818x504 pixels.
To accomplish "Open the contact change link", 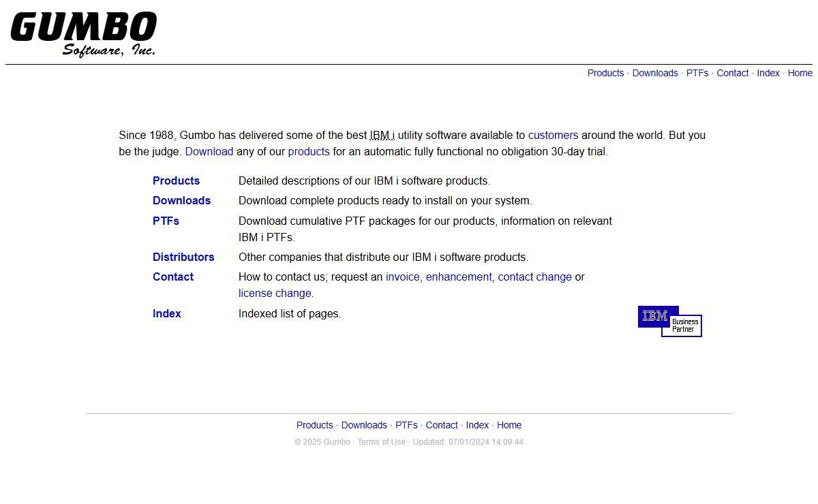I will [x=535, y=277].
